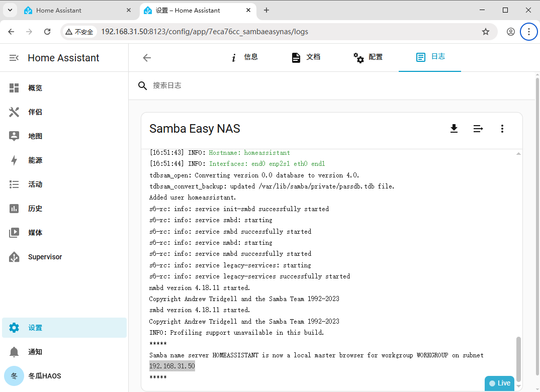This screenshot has height=392, width=540.
Task: Click the log scrollbar up arrow
Action: 518,153
